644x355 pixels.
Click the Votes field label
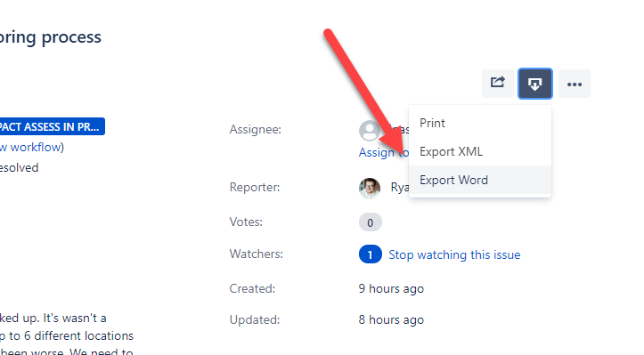pyautogui.click(x=246, y=222)
